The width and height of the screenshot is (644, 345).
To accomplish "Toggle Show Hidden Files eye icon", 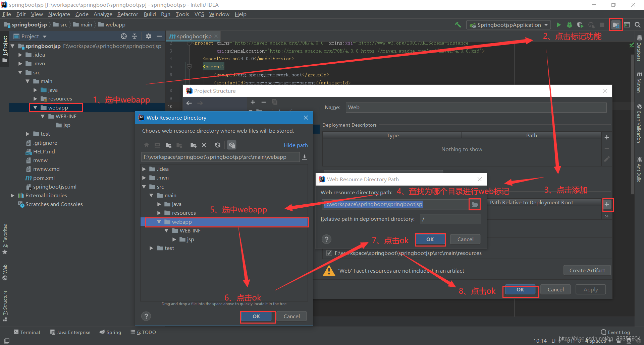I will (x=232, y=145).
